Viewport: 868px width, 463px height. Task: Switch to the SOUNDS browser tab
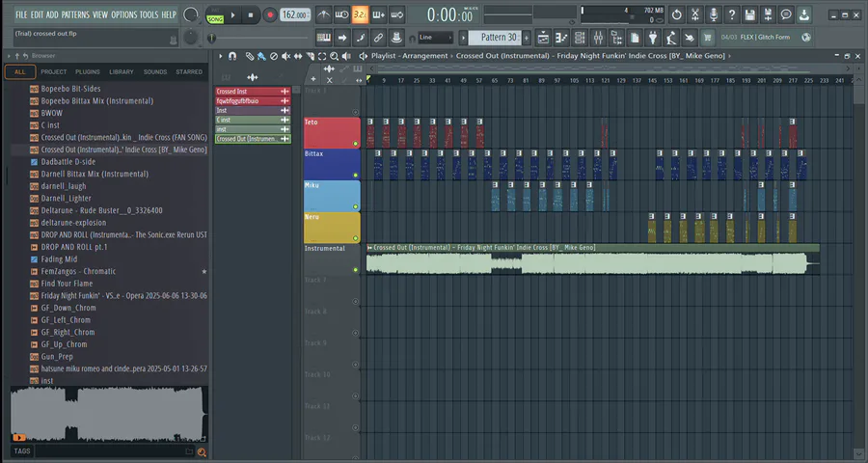pos(155,72)
